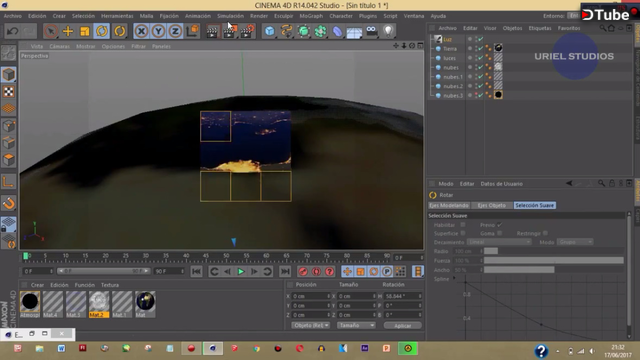Open the Archivo menu
Viewport: 640px width, 360px height.
[13, 16]
